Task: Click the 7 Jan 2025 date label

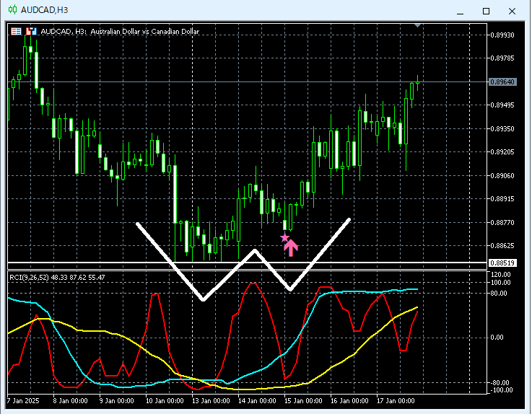Action: 23,401
